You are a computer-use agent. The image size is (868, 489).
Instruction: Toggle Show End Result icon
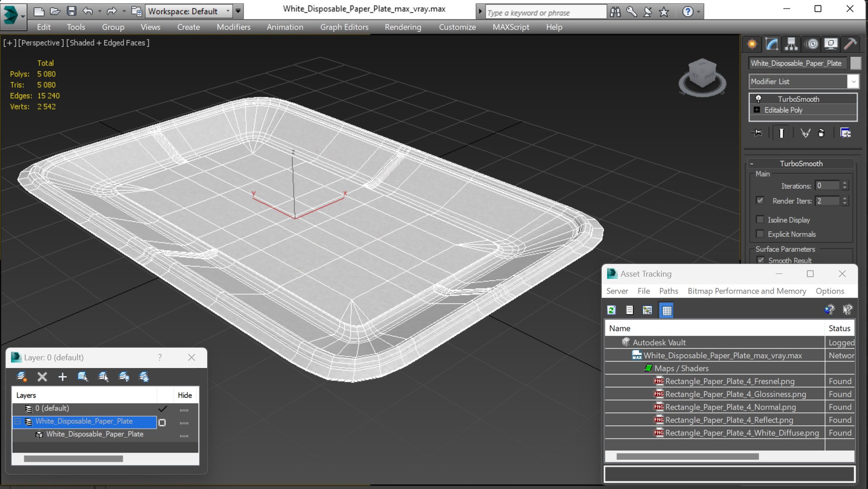click(781, 133)
